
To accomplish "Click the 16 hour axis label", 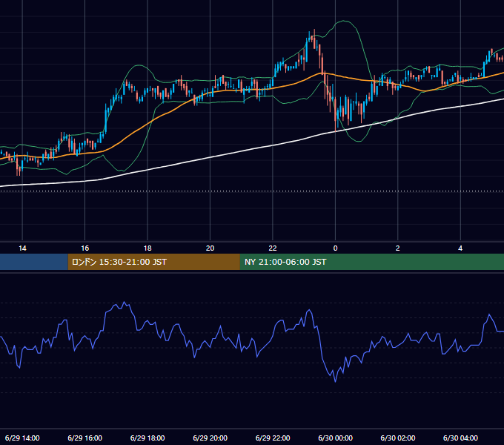I will coord(84,248).
